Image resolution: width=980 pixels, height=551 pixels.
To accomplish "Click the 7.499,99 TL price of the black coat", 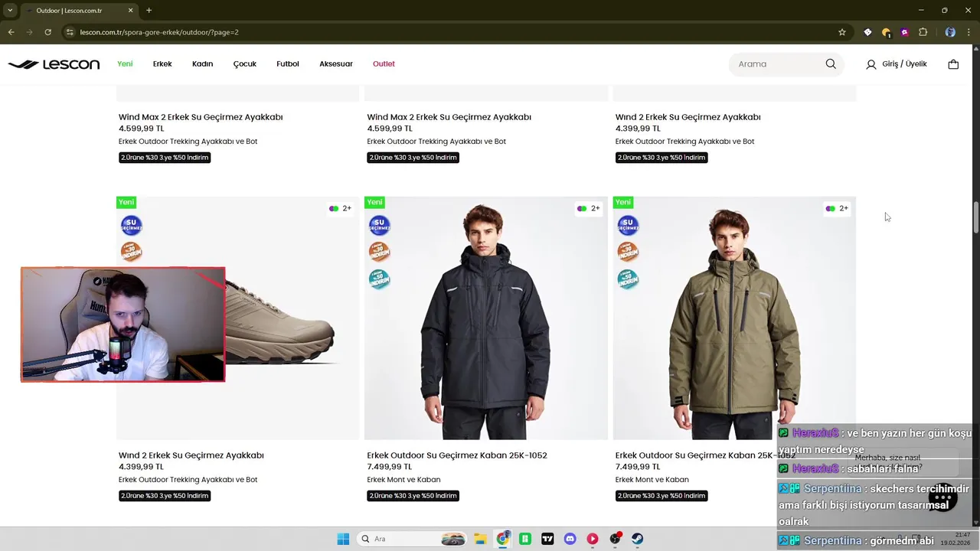I will click(389, 467).
